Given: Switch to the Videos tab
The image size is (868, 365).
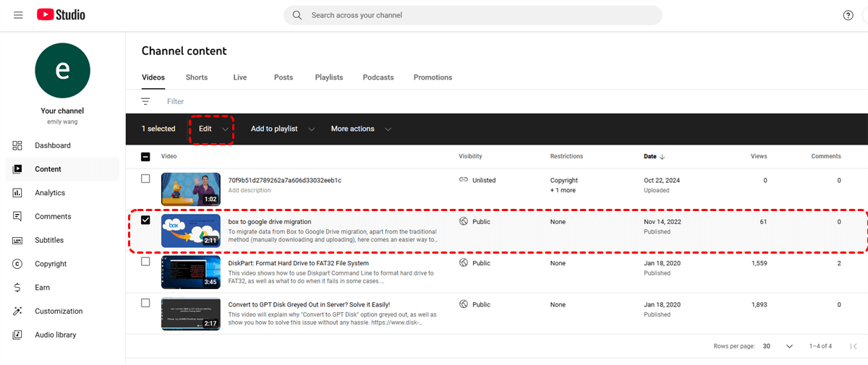Looking at the screenshot, I should click(x=153, y=77).
